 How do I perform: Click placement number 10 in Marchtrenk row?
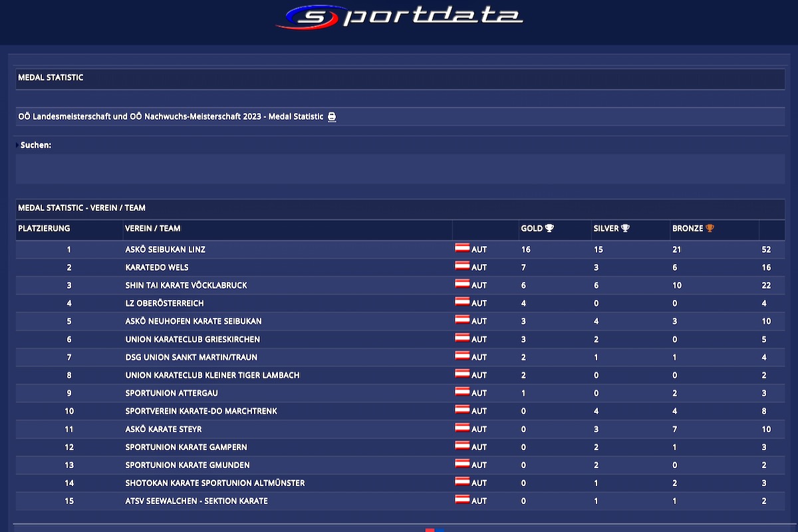click(69, 412)
